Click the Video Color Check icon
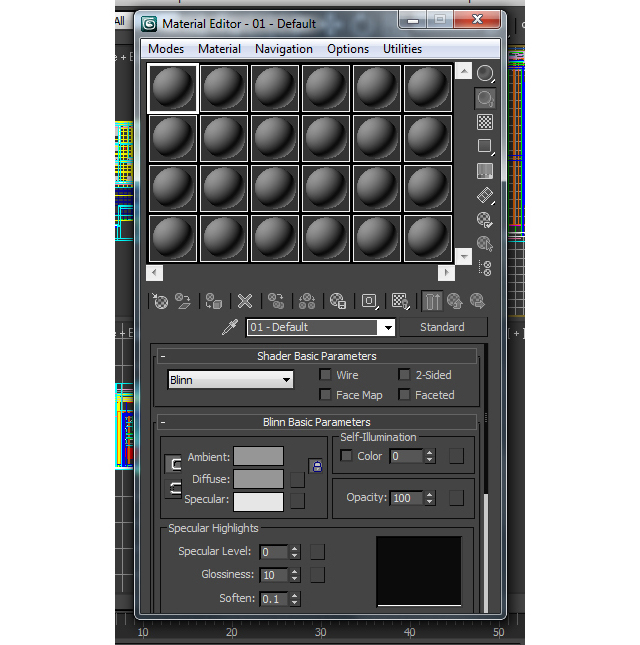 click(485, 171)
